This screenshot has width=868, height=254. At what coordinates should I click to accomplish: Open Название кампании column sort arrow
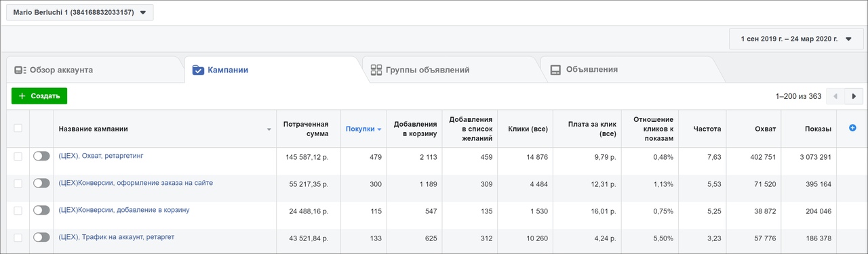(x=269, y=129)
